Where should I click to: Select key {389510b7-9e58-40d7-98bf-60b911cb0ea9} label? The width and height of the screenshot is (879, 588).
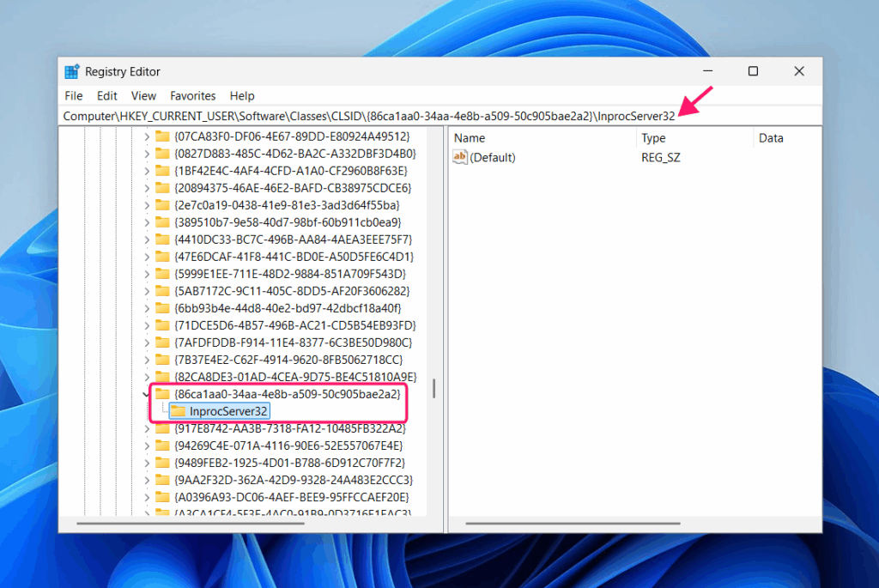click(x=288, y=222)
